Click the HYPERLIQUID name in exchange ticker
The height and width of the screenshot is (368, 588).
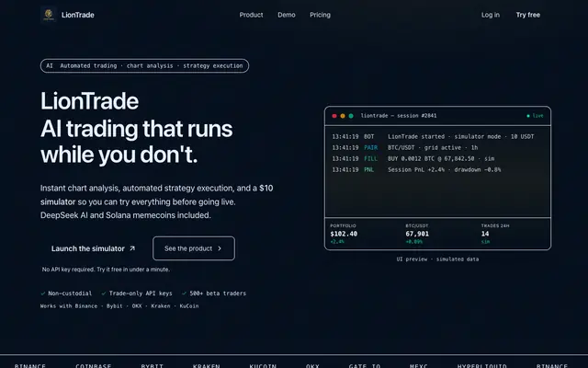point(481,365)
